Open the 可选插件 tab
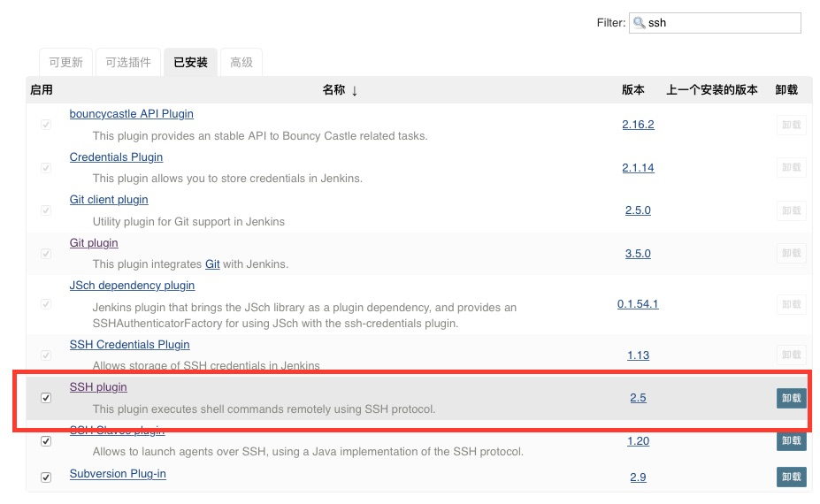The width and height of the screenshot is (820, 504). [x=128, y=62]
